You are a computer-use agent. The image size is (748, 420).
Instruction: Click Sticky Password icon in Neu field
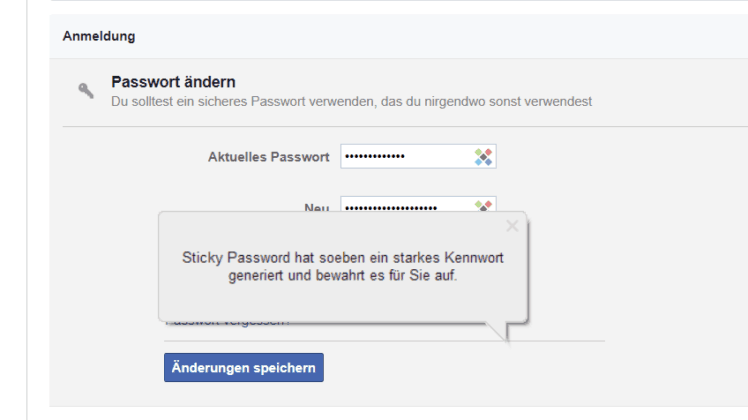(483, 206)
